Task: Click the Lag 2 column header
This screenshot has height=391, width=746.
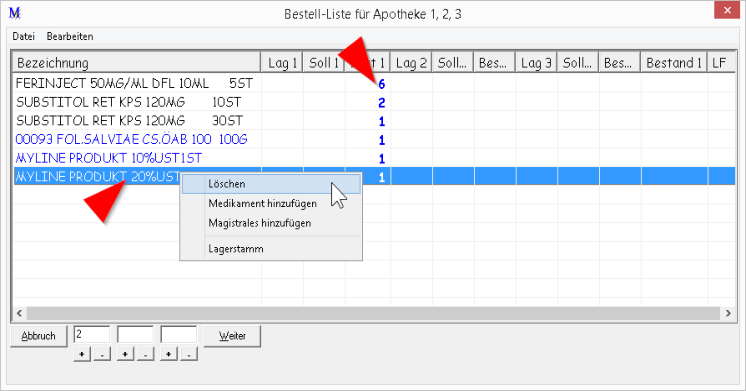Action: 411,62
